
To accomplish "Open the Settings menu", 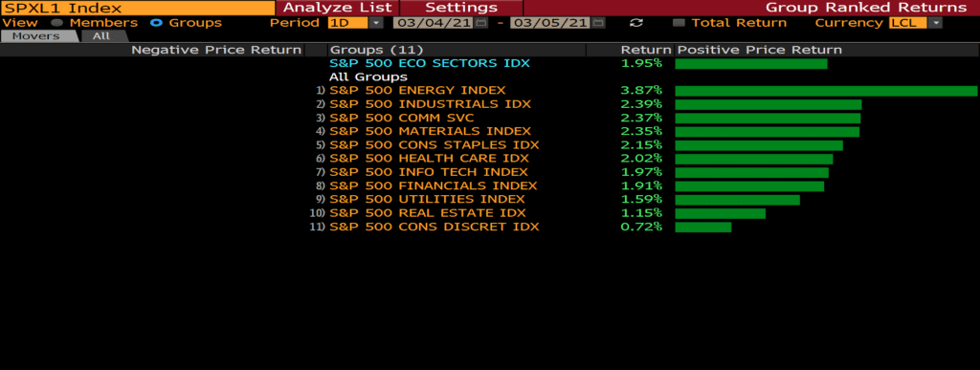I will 461,8.
